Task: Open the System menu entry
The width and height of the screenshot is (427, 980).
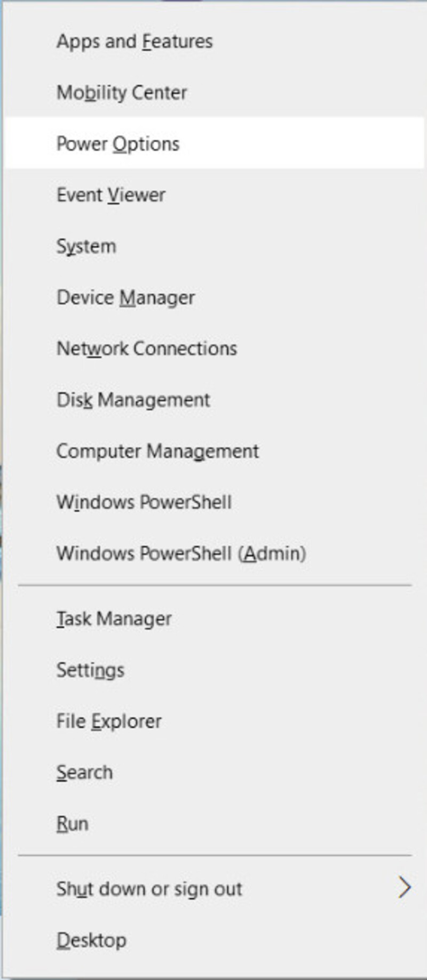Action: point(214,246)
